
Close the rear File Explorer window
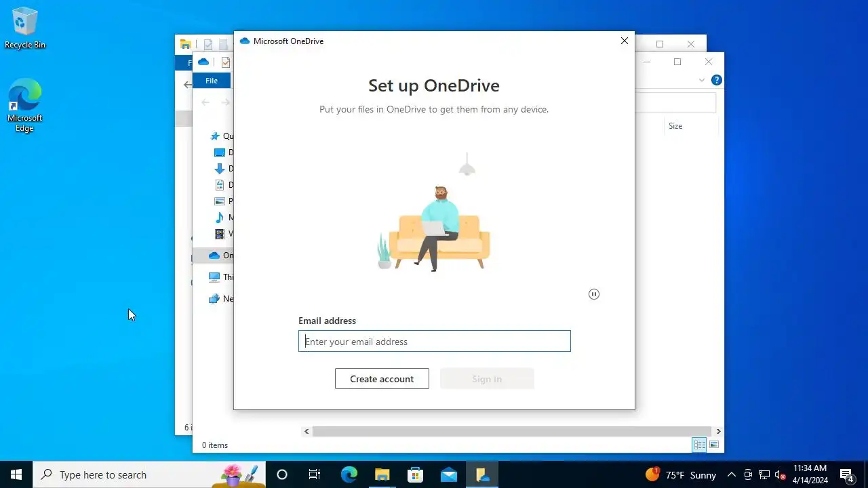[691, 44]
